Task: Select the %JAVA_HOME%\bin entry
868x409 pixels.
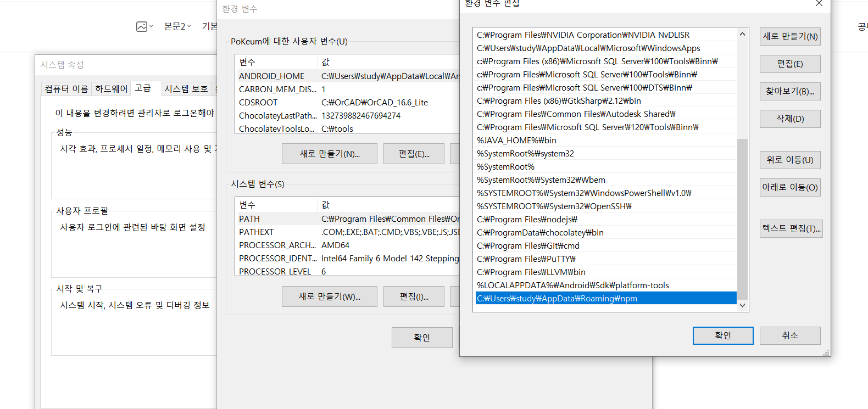Action: pyautogui.click(x=605, y=140)
